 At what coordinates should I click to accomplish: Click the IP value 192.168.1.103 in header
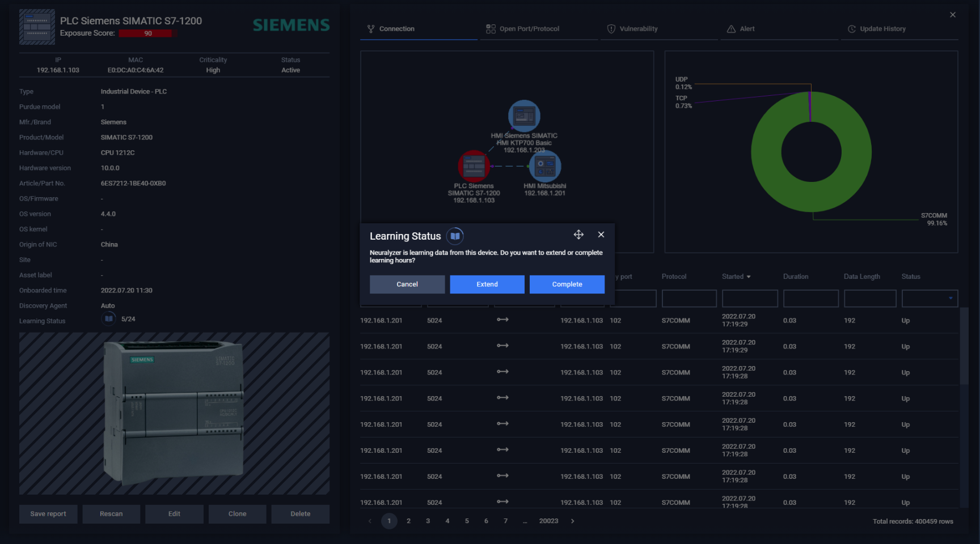[x=58, y=70]
